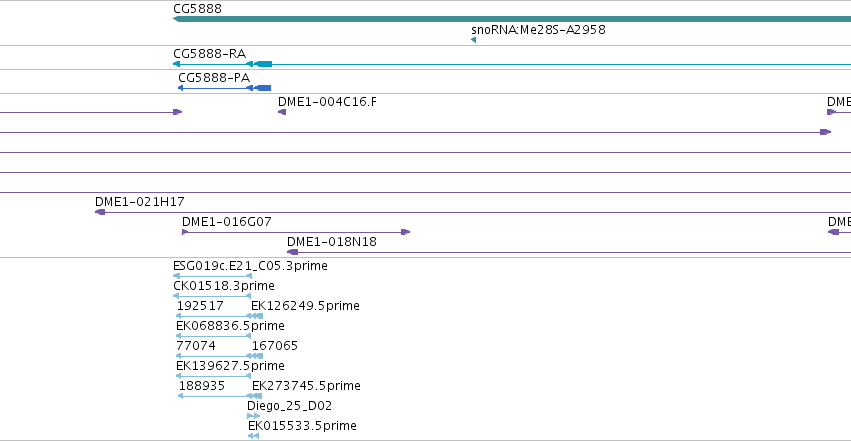The image size is (851, 441).
Task: Click the DME1-004C16.F purple arrow glyph
Action: pyautogui.click(x=282, y=112)
